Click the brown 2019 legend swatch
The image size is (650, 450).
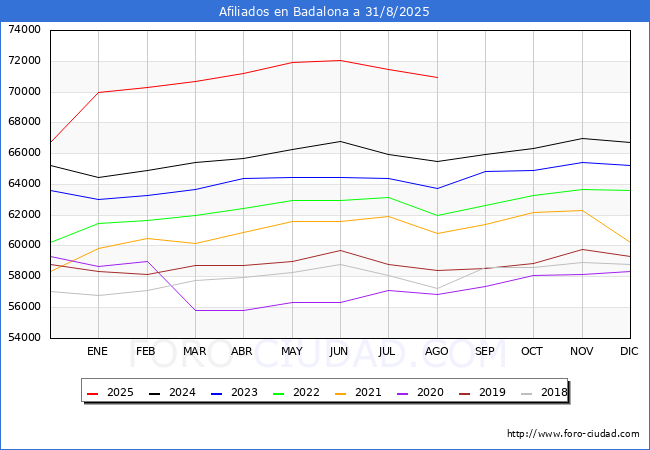[464, 393]
